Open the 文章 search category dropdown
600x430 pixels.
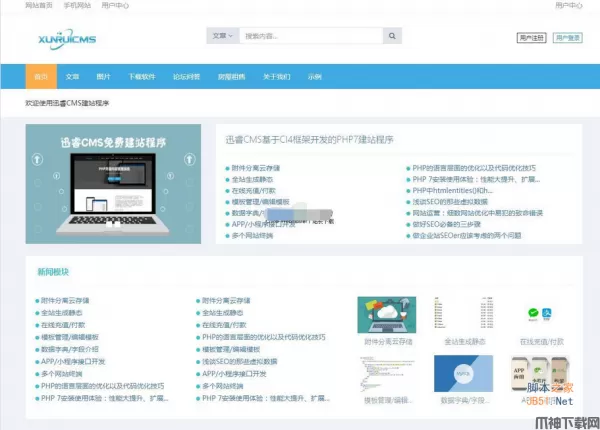pos(223,36)
